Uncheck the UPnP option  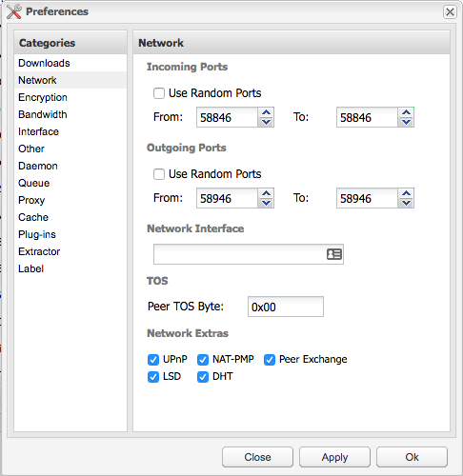pyautogui.click(x=153, y=360)
